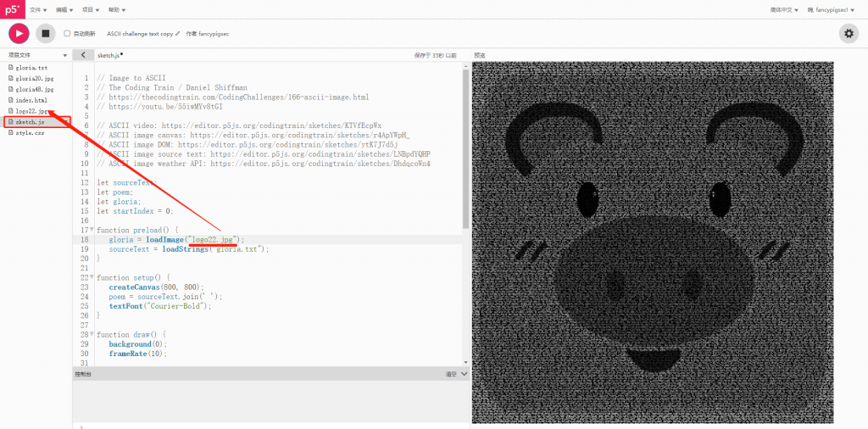
Task: Click the ASCII image canvas URL comment line
Action: point(253,135)
